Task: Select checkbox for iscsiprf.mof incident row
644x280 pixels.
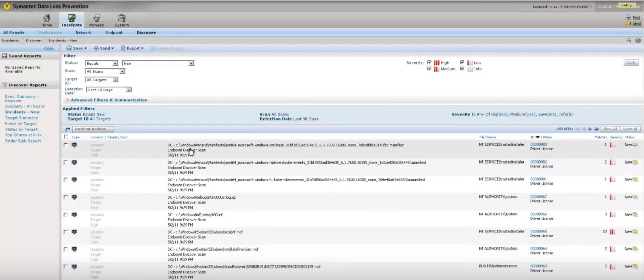Action: (x=66, y=232)
